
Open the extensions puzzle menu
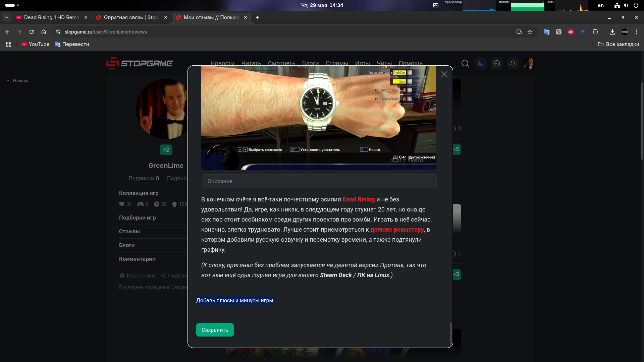(x=595, y=32)
